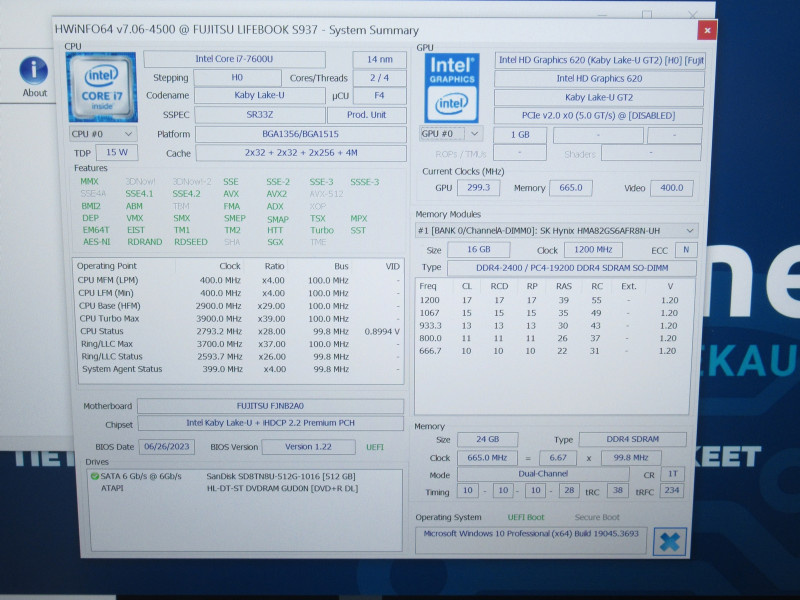The image size is (800, 600).
Task: Click the tRC 38 value
Action: 617,490
